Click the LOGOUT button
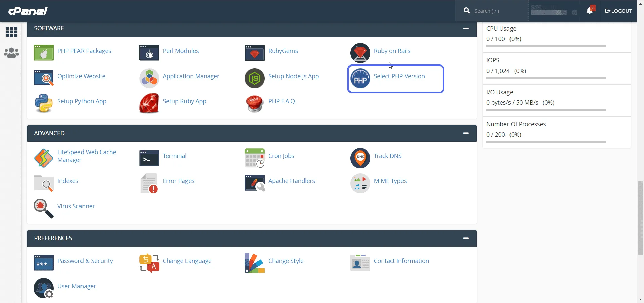Viewport: 644px width, 303px height. (618, 11)
